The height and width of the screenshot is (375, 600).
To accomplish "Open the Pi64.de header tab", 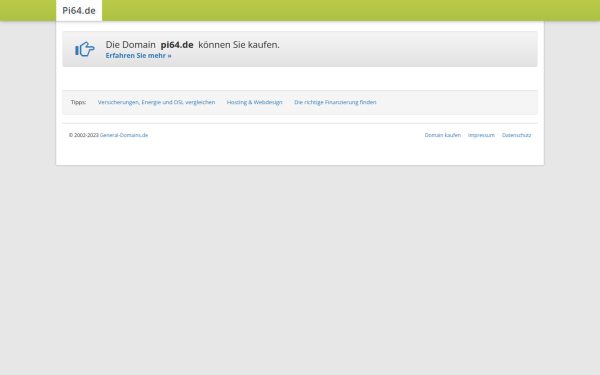I will click(x=79, y=10).
